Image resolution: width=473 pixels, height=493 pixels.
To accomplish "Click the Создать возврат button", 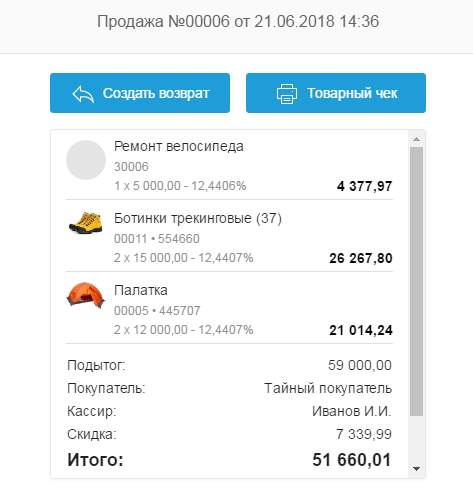I will click(x=140, y=93).
